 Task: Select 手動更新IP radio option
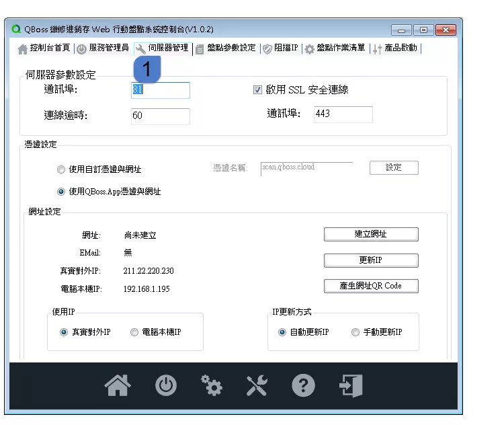coord(355,332)
